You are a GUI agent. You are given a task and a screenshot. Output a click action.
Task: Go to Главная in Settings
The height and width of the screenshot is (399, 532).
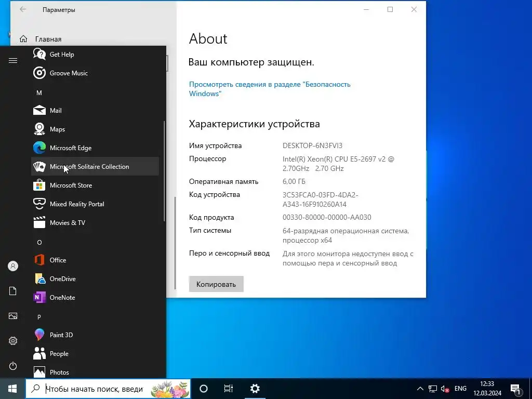41,39
